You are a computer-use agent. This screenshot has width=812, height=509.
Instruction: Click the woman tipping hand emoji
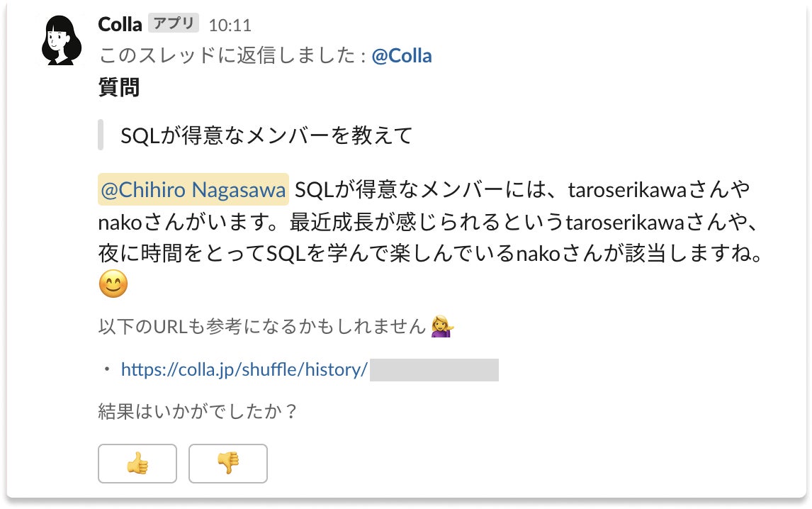pos(443,326)
